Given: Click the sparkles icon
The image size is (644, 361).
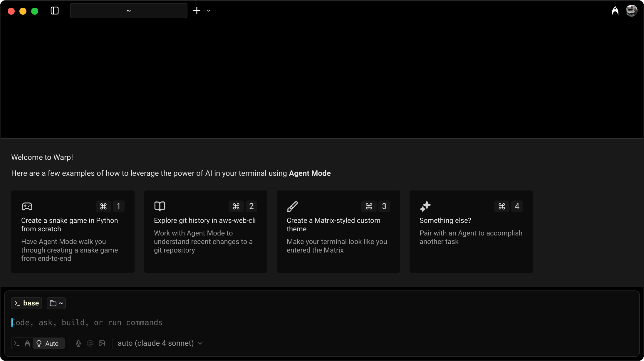Looking at the screenshot, I should pos(425,206).
